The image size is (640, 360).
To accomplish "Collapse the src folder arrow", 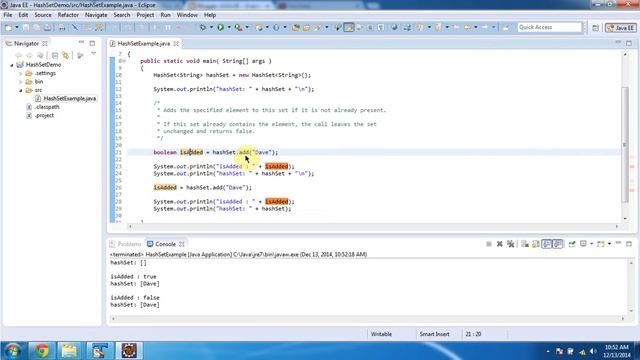I will point(20,90).
